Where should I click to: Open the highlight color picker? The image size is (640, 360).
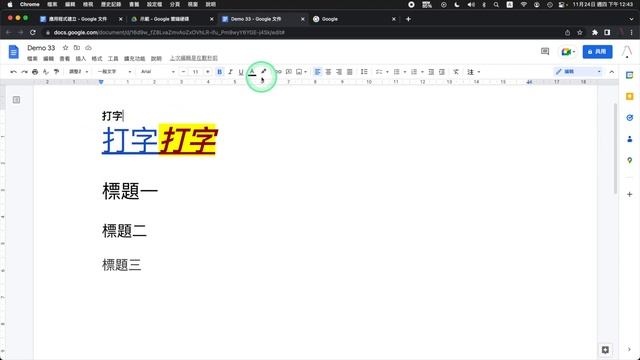point(264,72)
